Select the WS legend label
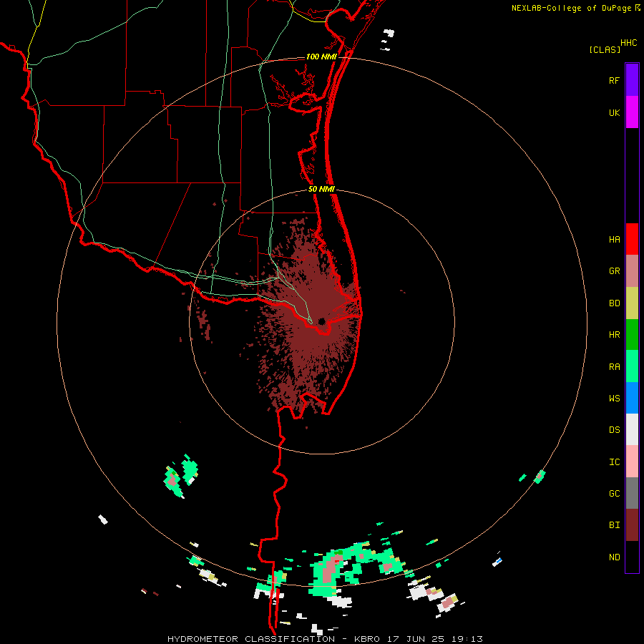Viewport: 644px width, 644px height. point(614,399)
